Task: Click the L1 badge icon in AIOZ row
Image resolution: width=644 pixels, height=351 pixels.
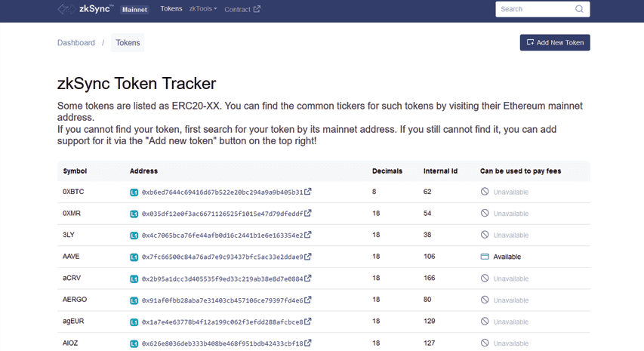Action: [x=134, y=343]
